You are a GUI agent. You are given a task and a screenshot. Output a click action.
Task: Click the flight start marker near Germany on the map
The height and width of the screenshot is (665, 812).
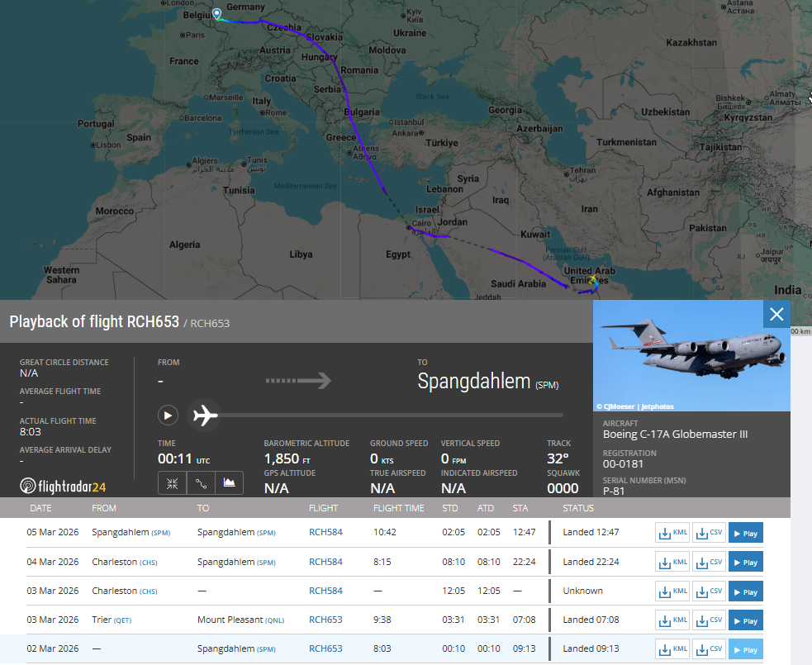coord(216,14)
